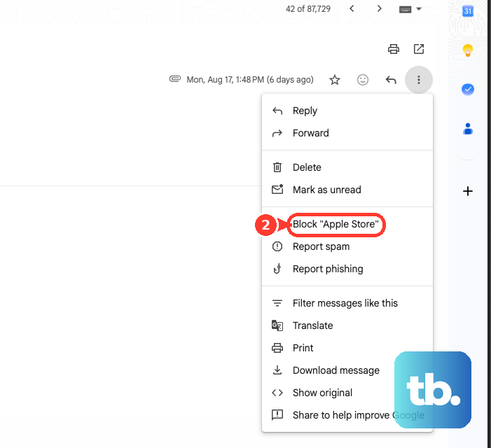Screen dimensions: 491x448
Task: Close the More options three-dot menu
Action: click(419, 80)
